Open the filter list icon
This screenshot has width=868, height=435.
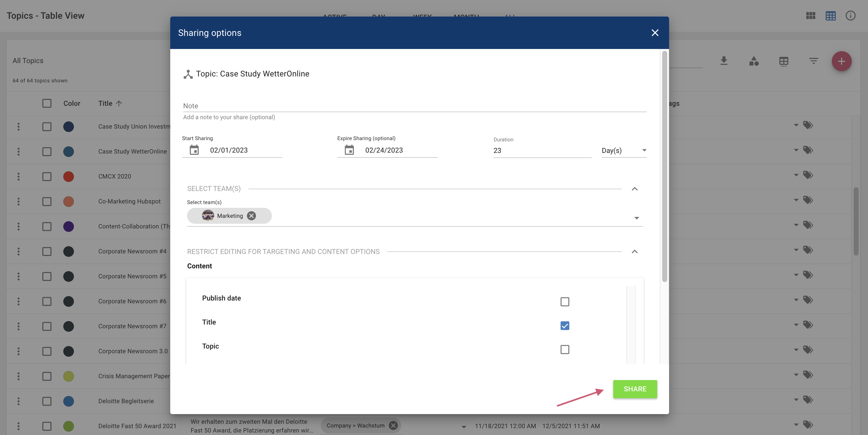tap(814, 61)
